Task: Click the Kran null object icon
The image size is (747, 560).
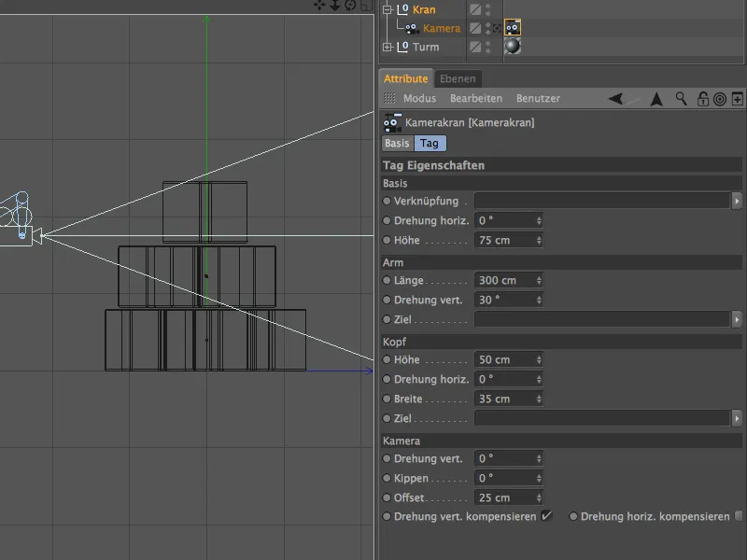Action: 403,9
